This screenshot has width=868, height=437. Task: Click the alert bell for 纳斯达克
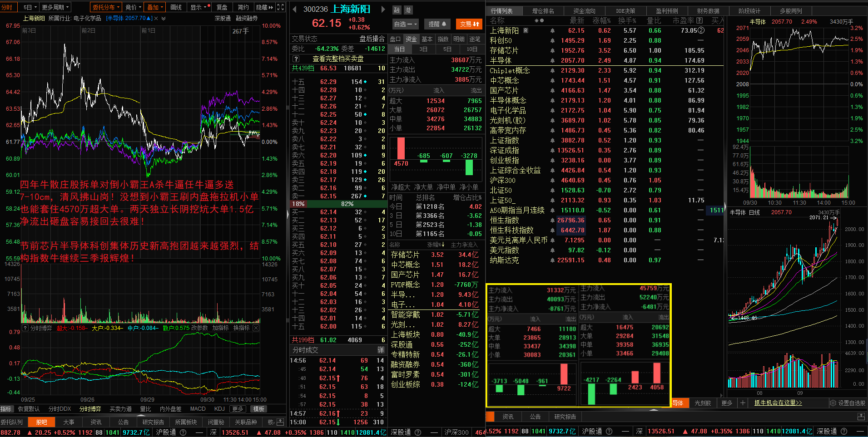[552, 260]
